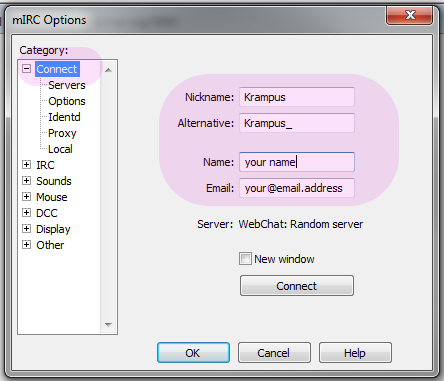Expand the Other category
The height and width of the screenshot is (381, 444).
coord(26,245)
